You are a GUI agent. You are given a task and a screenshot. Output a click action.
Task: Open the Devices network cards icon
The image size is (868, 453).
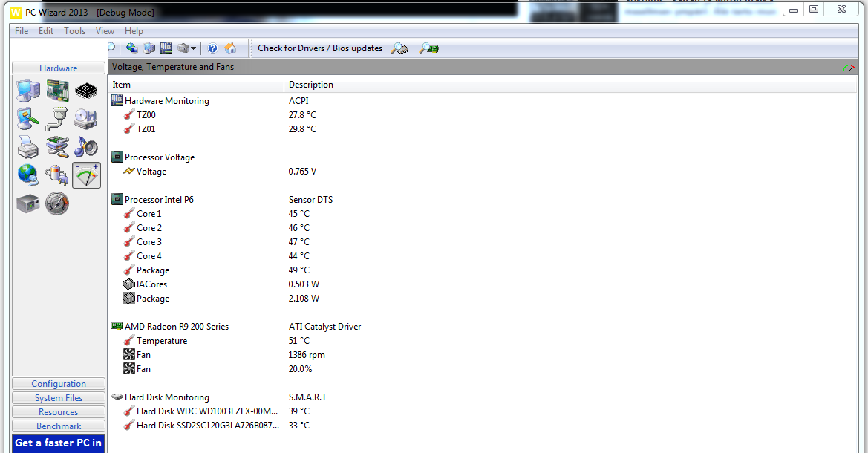click(58, 147)
